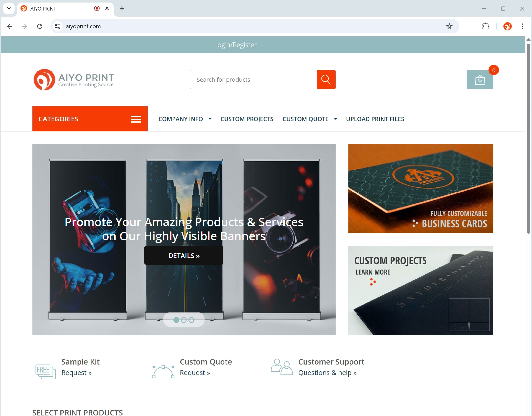Expand the CUSTOM QUOTE dropdown arrow
532x416 pixels.
point(335,119)
